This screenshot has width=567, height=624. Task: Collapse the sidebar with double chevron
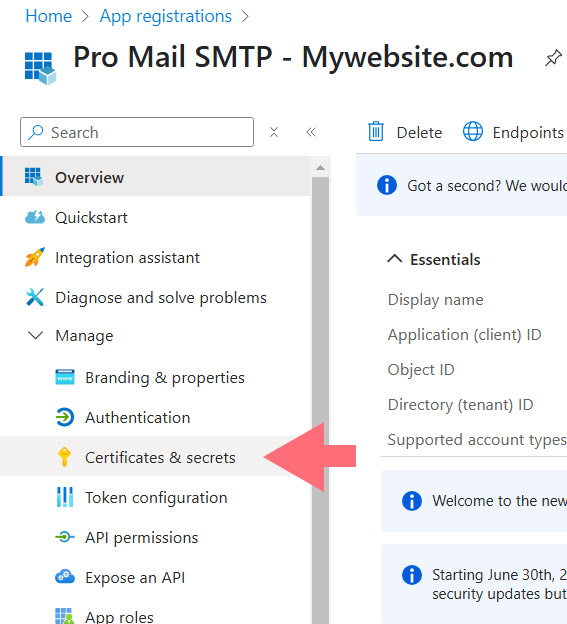[x=311, y=132]
